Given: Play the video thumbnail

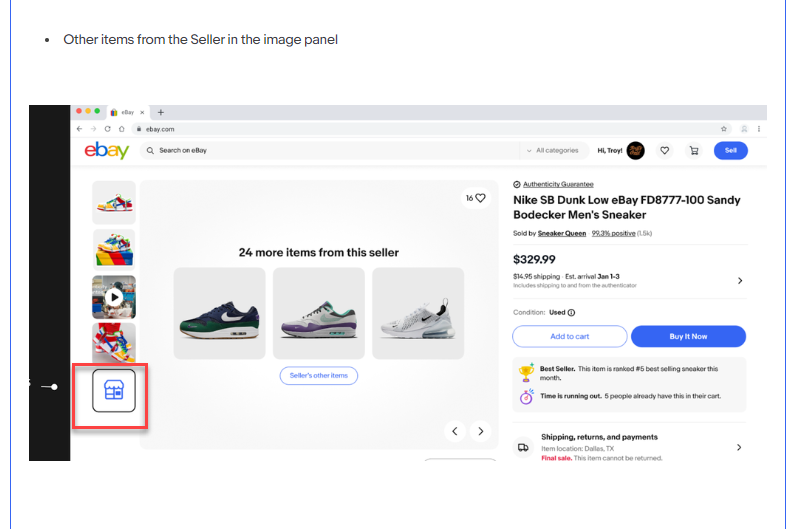Looking at the screenshot, I should (x=114, y=297).
